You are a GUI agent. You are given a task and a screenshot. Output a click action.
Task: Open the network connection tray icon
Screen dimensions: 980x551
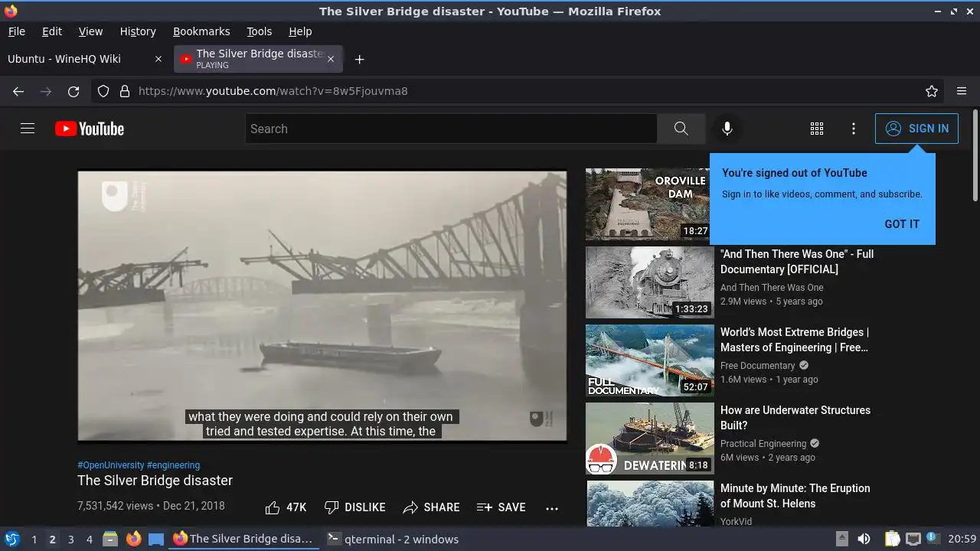913,539
